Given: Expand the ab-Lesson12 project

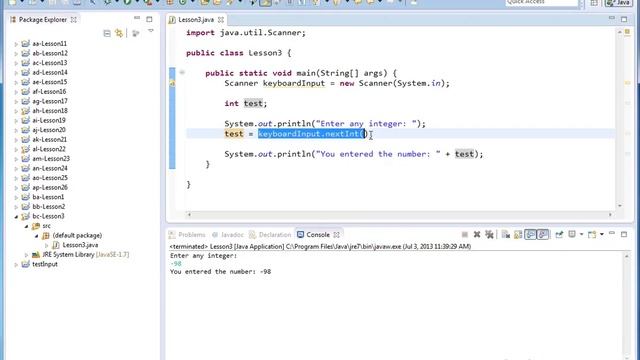Looking at the screenshot, I should pyautogui.click(x=16, y=53).
